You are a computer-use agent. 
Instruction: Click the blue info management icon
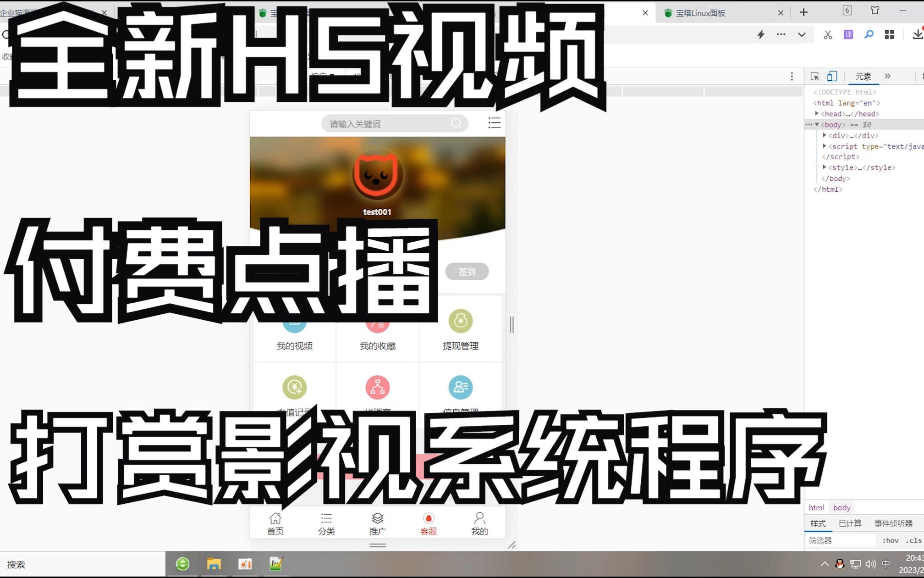[460, 387]
